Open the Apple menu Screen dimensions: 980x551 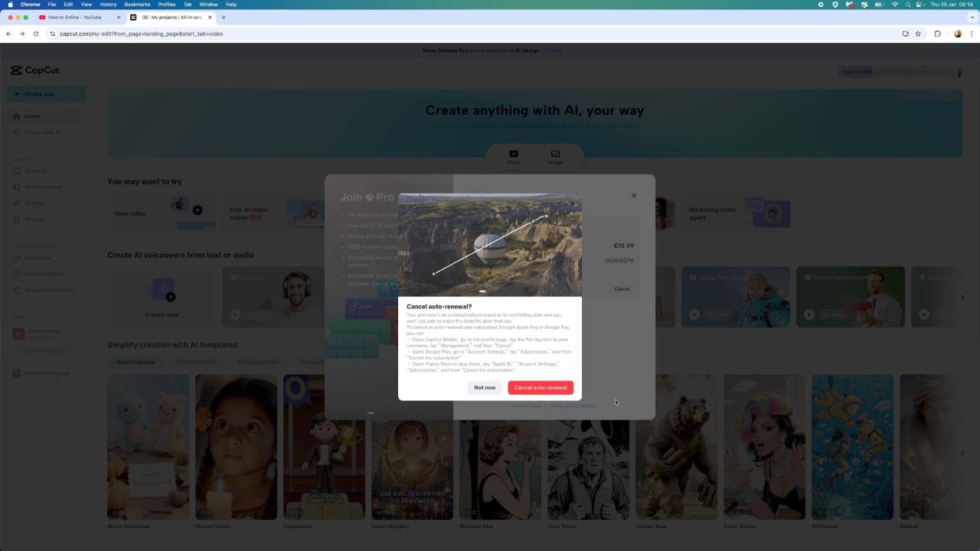11,5
